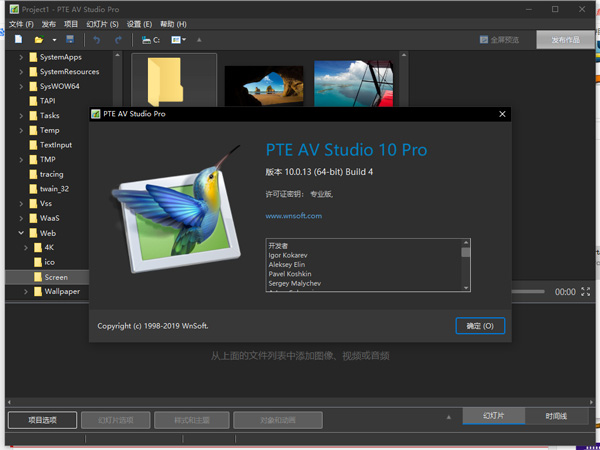This screenshot has width=600, height=450.
Task: Click the triangle icon left of 幻灯片 tab
Action: [x=449, y=417]
